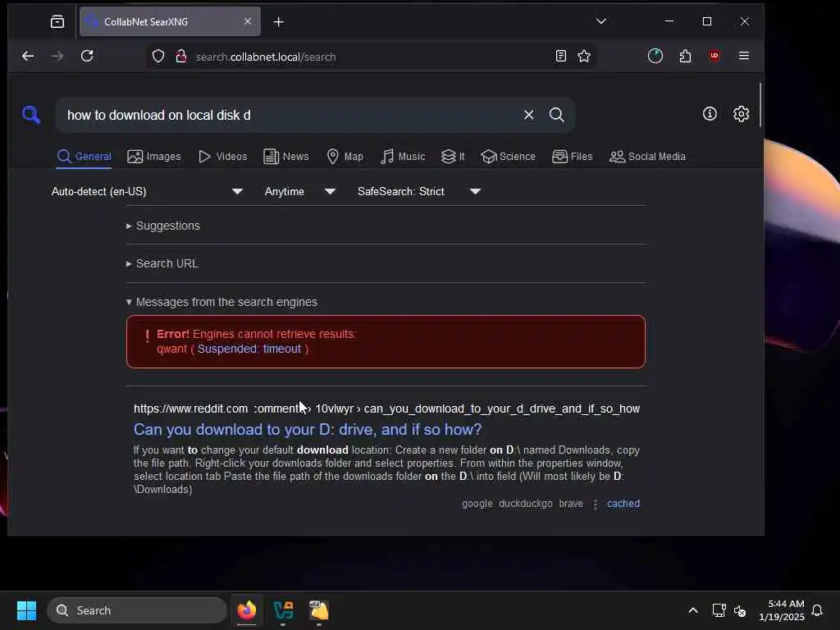Click the Suspended: timeout link

coord(249,349)
